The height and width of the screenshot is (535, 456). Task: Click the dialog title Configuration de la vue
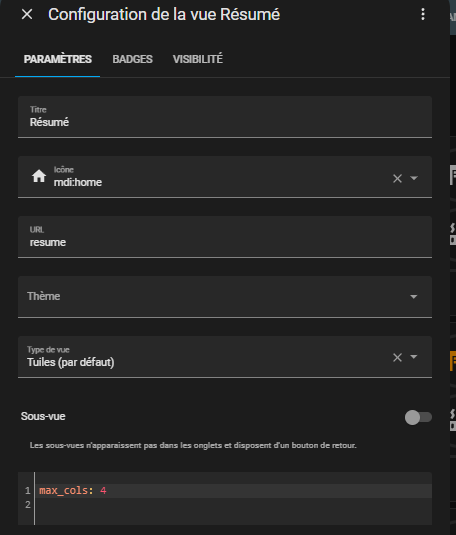(132, 15)
